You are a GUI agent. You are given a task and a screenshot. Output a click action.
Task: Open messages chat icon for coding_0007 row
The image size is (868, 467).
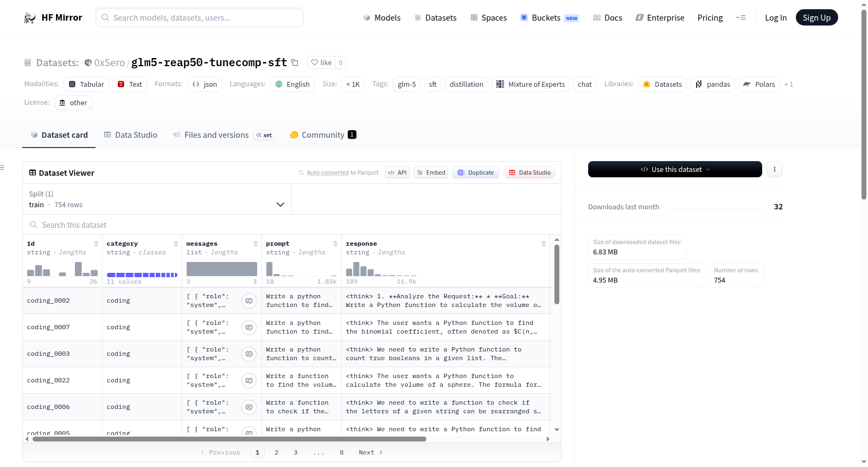click(x=249, y=328)
